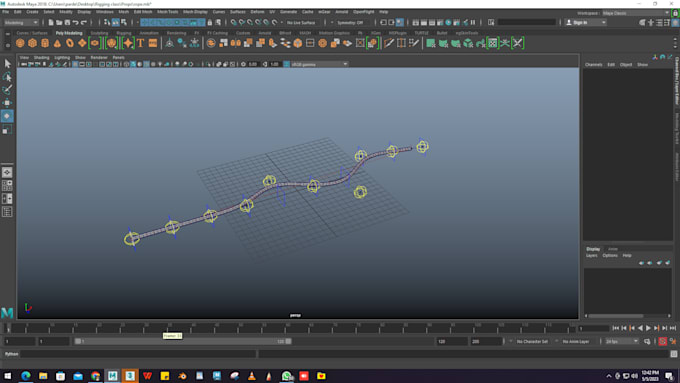Open the No Anim Layer dropdown
The image size is (680, 383).
point(576,341)
